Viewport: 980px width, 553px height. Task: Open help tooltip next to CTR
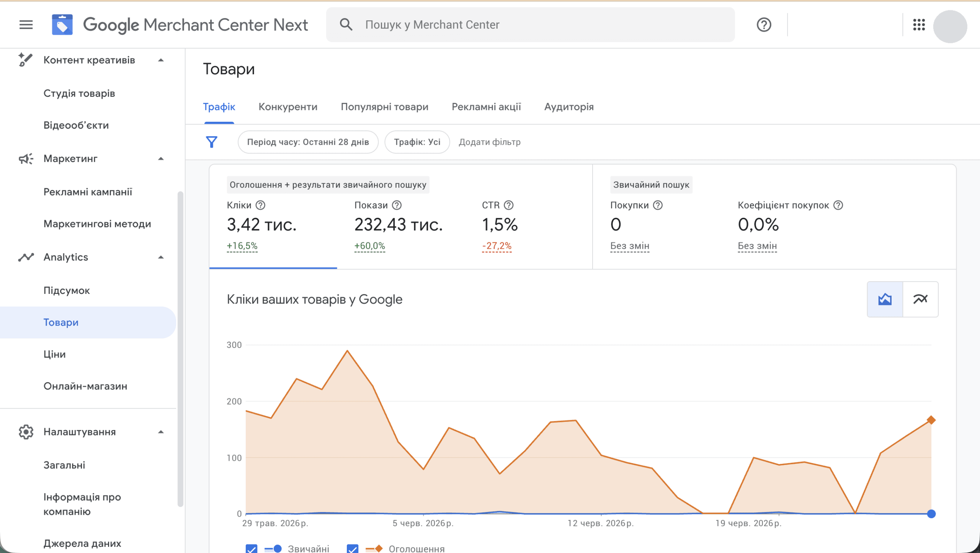coord(508,205)
